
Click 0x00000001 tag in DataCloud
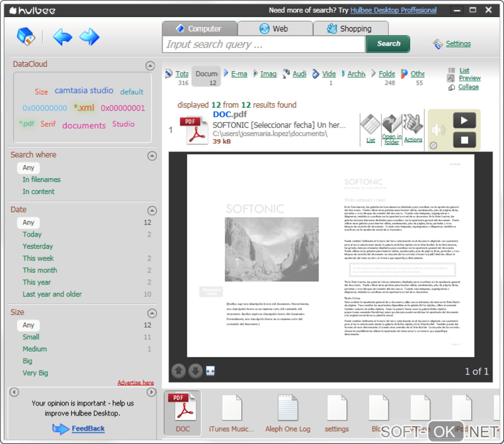pyautogui.click(x=123, y=108)
